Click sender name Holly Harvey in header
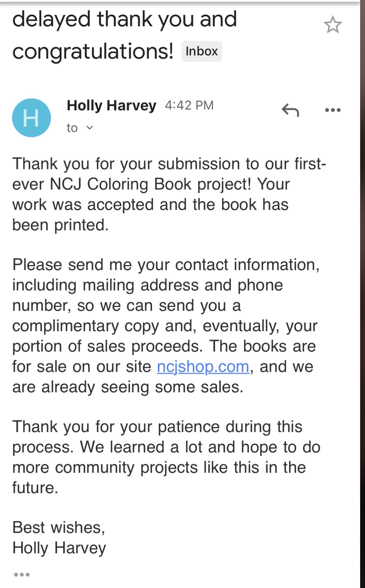The image size is (365, 588). [x=111, y=105]
